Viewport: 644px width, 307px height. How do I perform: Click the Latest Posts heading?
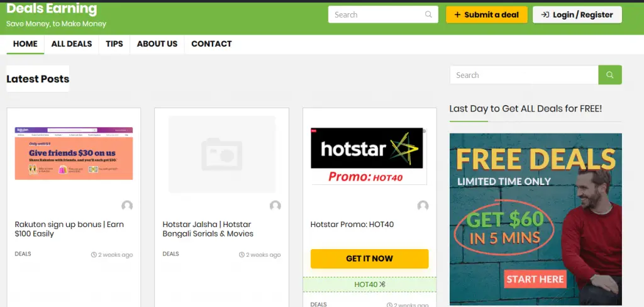(38, 79)
